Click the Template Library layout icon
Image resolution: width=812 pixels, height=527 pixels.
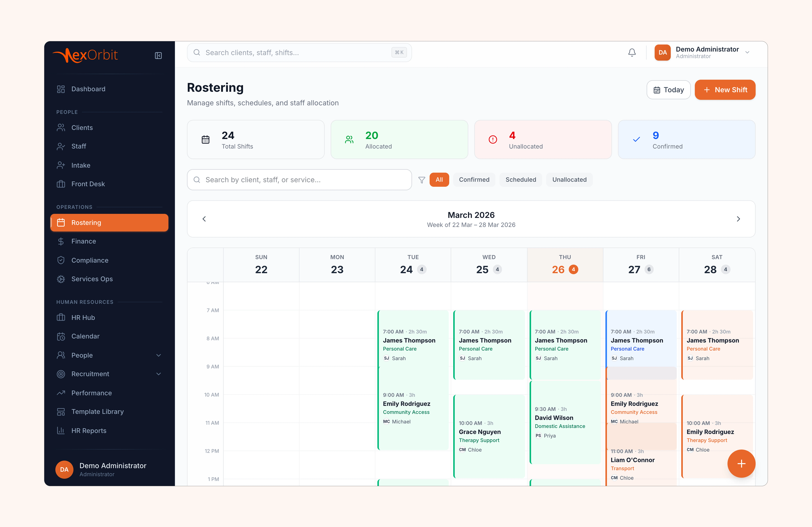[61, 412]
